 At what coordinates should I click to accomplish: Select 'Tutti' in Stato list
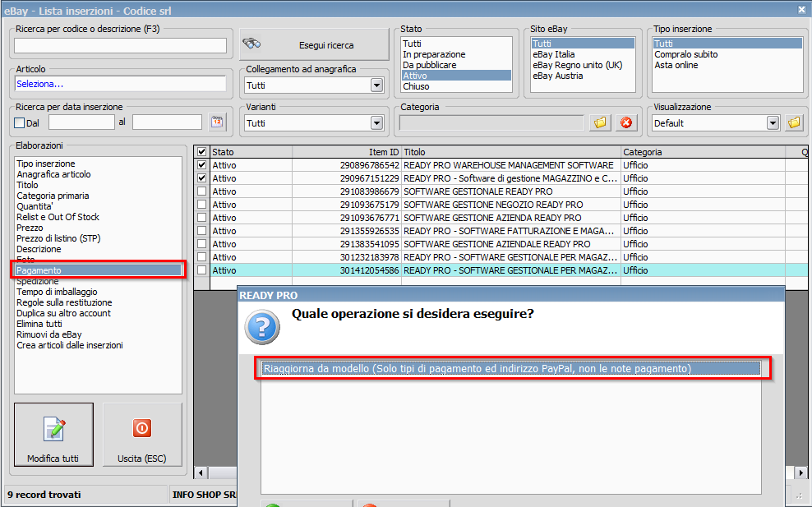click(x=456, y=44)
